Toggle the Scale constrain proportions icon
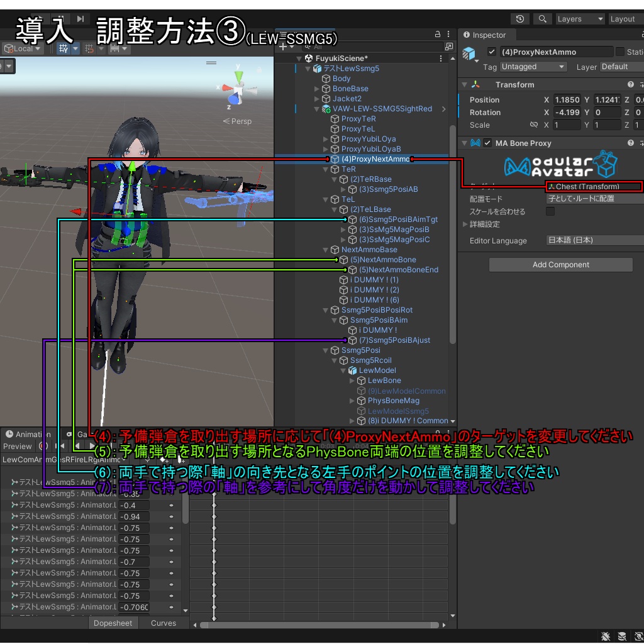Image resolution: width=644 pixels, height=644 pixels. 534,125
